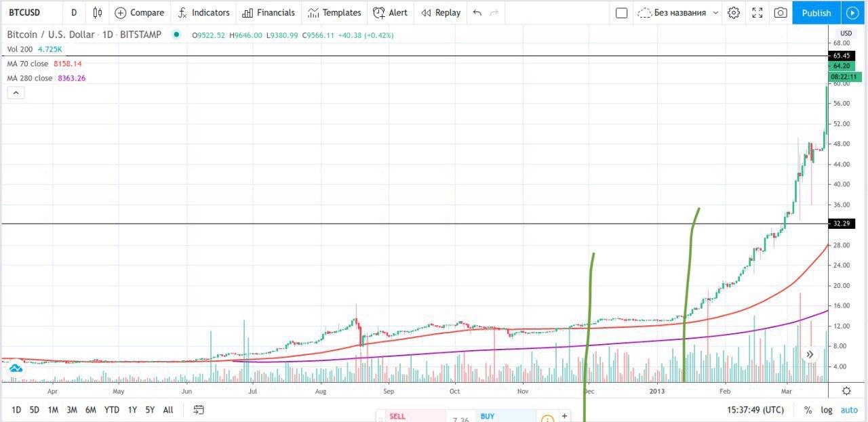The image size is (868, 422).
Task: Select the YTD date range
Action: click(x=112, y=410)
